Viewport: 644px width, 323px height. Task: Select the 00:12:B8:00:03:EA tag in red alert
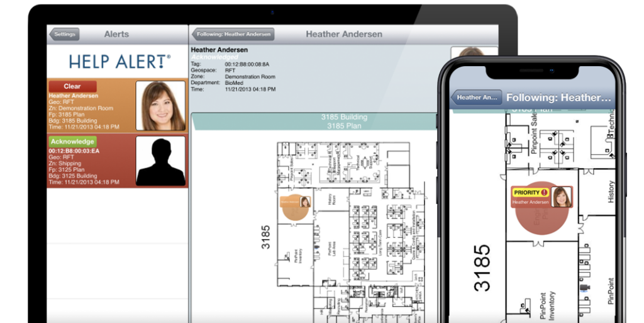[74, 151]
